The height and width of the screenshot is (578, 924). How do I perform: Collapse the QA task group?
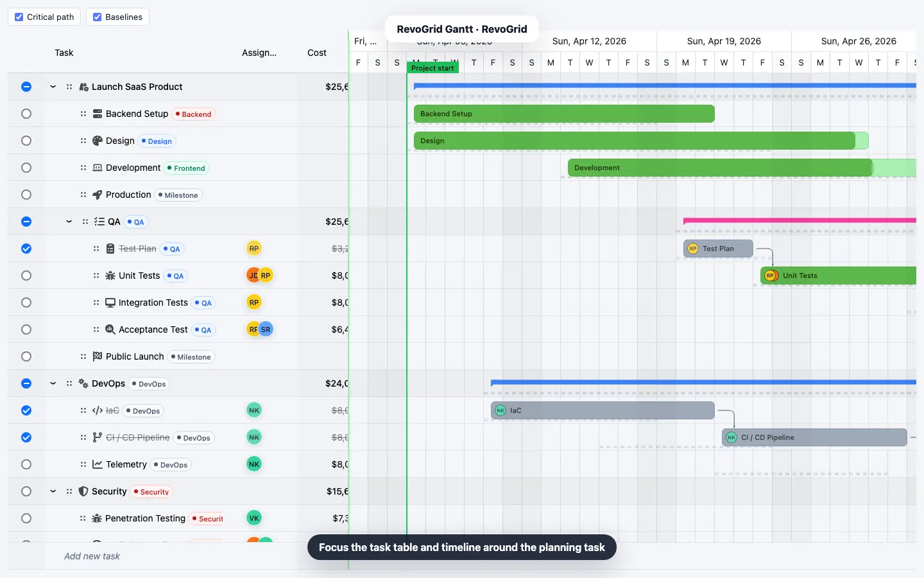coord(69,222)
